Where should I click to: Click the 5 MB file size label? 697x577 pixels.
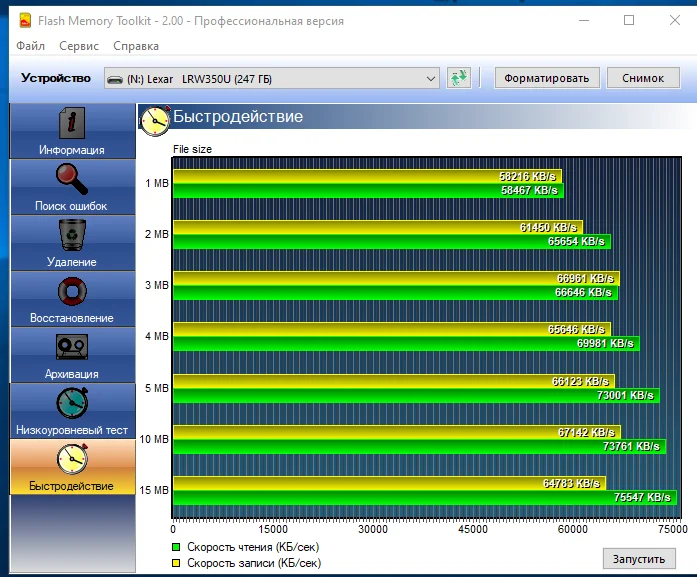(x=157, y=388)
